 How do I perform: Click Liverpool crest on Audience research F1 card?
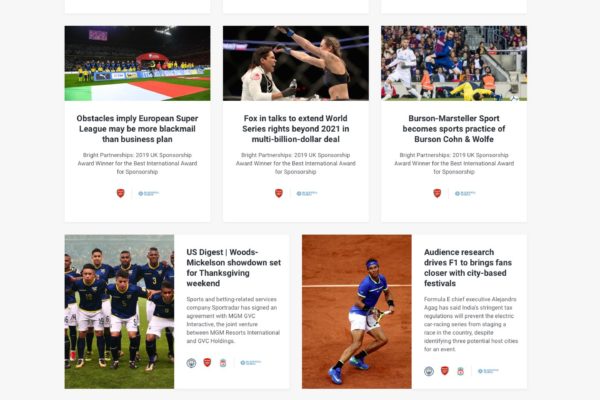click(461, 371)
